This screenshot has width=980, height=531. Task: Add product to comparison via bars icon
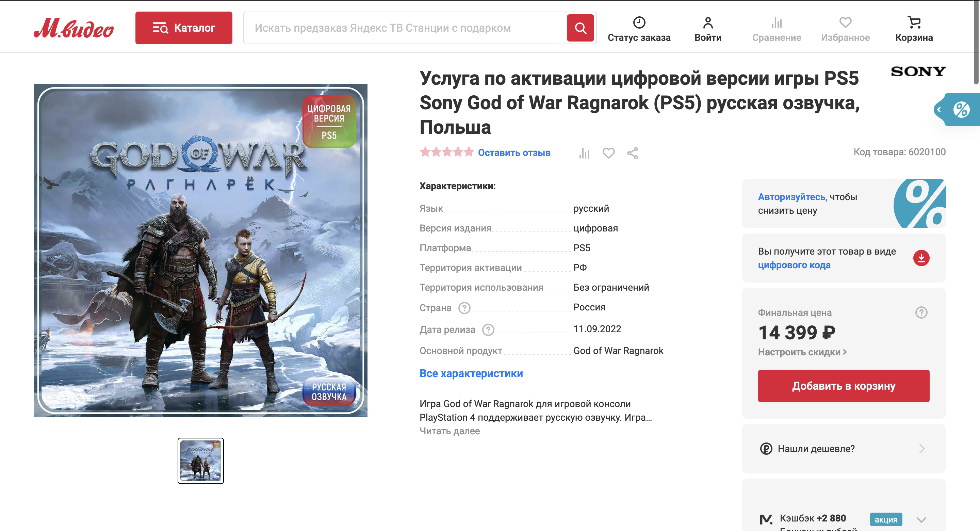tap(584, 153)
